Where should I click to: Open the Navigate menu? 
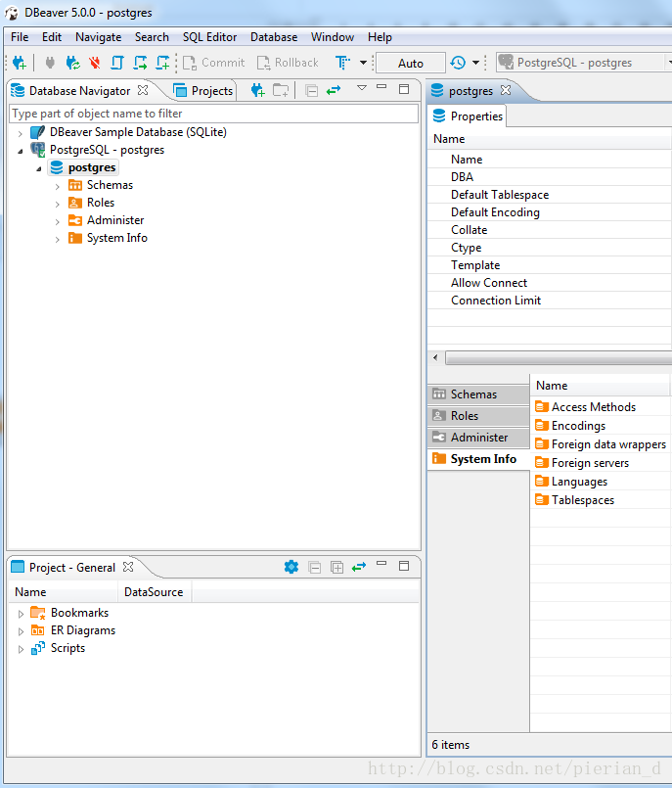point(99,37)
